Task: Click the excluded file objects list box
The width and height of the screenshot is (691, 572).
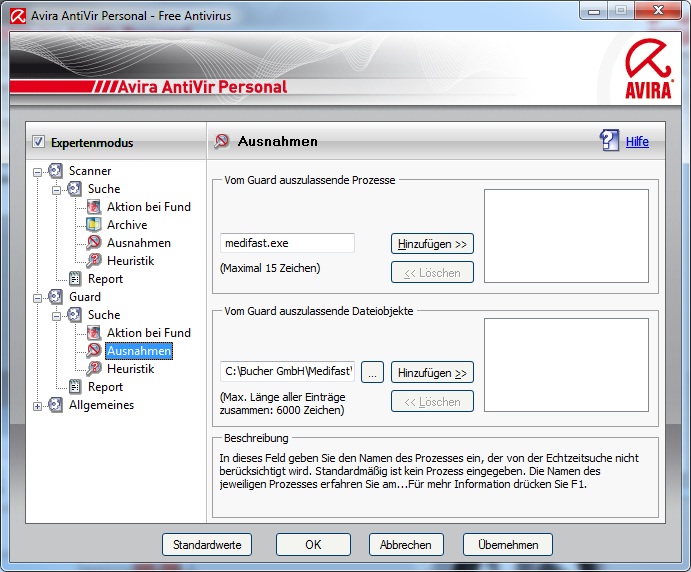Action: coord(566,365)
